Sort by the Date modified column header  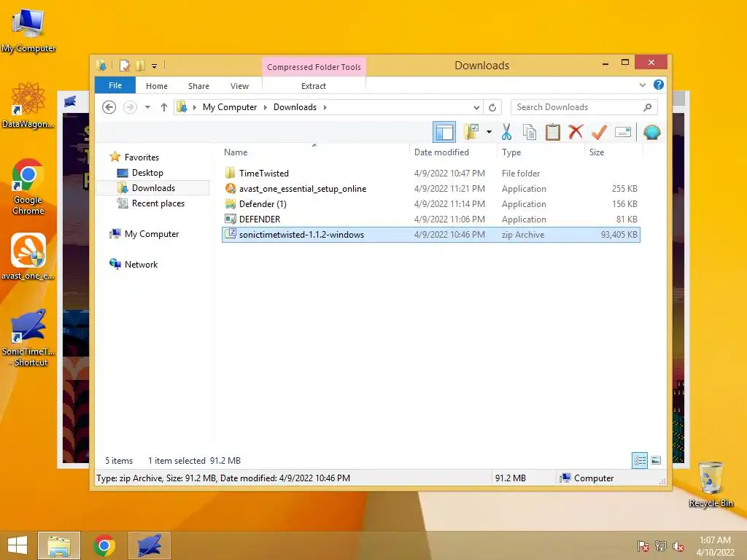tap(441, 152)
